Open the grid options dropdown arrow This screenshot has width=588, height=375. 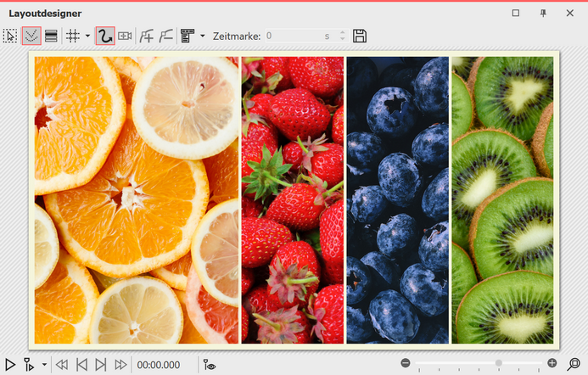point(87,36)
